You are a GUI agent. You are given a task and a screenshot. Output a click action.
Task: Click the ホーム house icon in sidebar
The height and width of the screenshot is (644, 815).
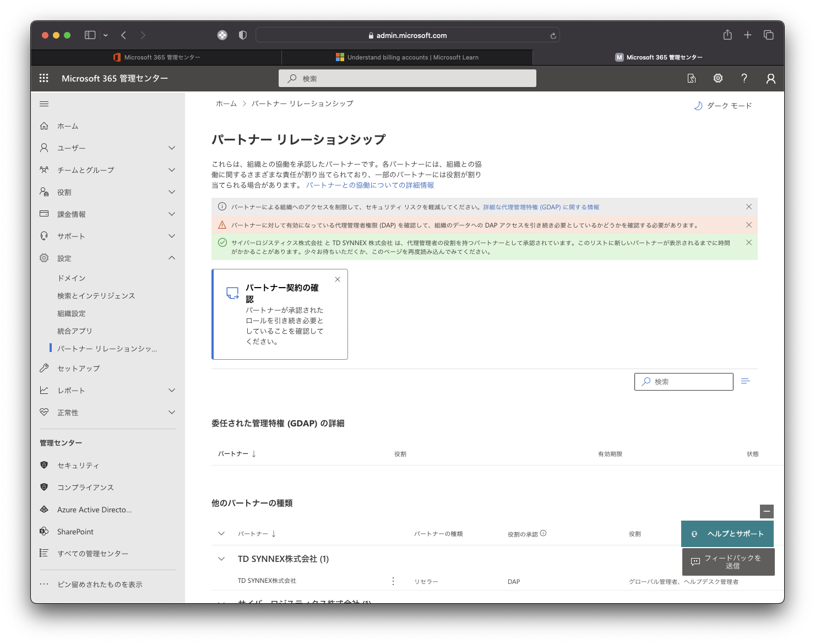pos(44,126)
